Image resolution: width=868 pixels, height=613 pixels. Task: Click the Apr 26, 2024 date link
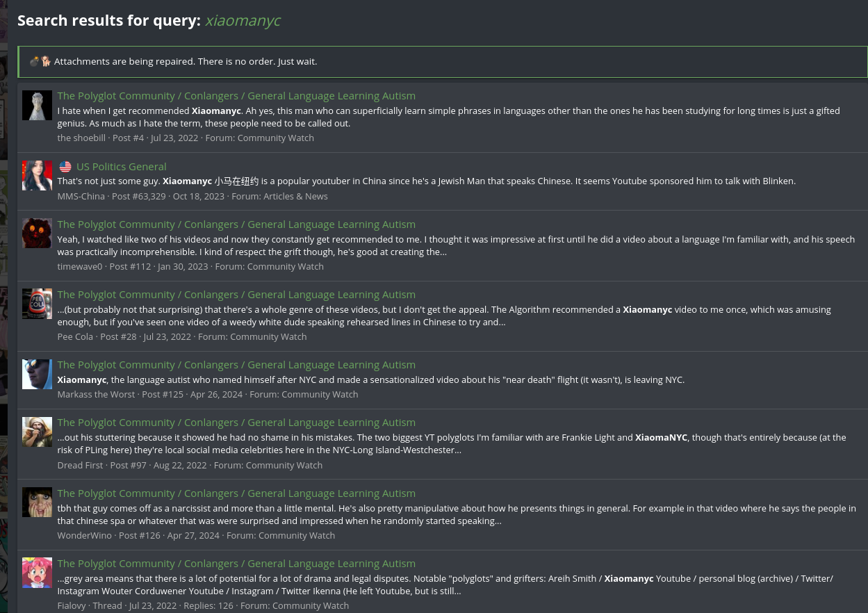click(x=216, y=395)
